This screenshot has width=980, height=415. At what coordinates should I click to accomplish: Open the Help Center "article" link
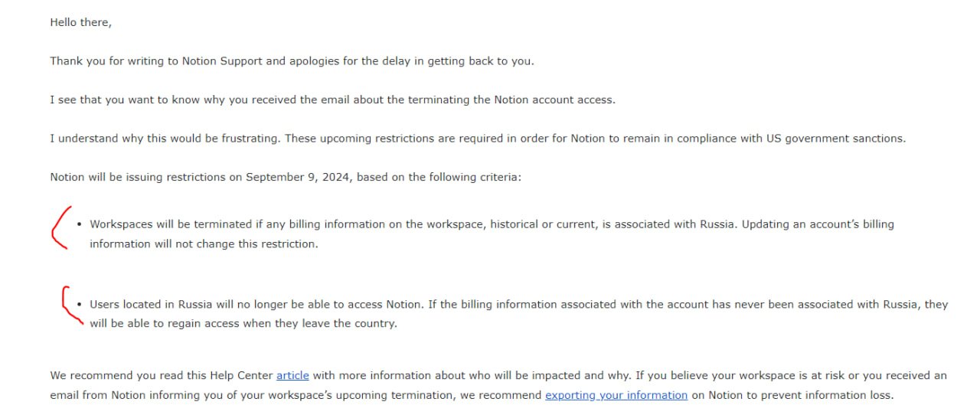pos(292,376)
